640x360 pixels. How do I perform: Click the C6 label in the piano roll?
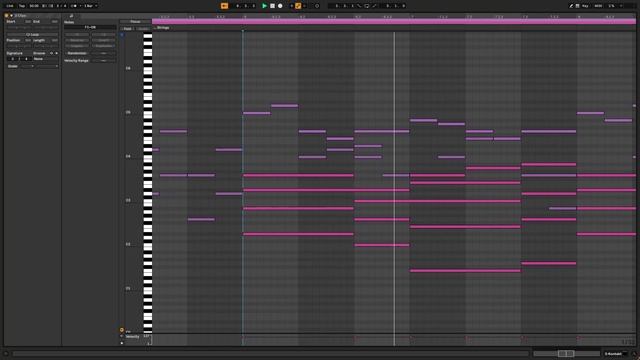128,68
